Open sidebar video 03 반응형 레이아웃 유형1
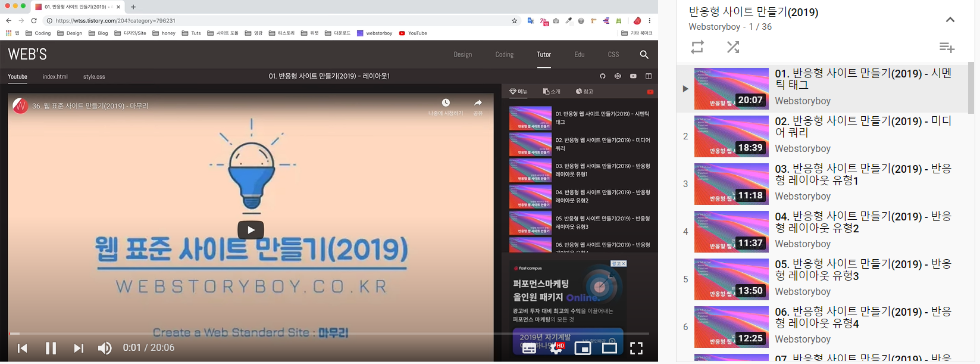 click(580, 170)
